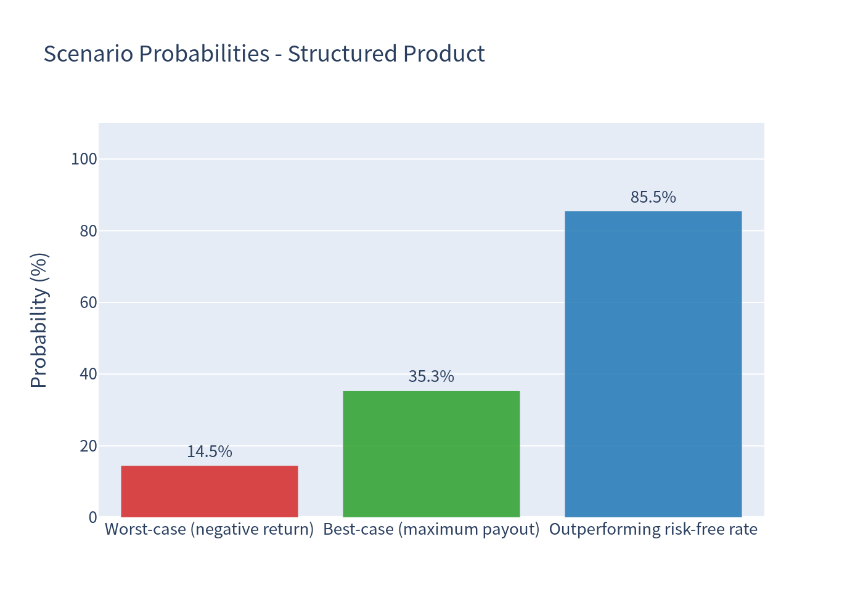Click the red Worst-case bar
The width and height of the screenshot is (863, 616).
[x=210, y=491]
